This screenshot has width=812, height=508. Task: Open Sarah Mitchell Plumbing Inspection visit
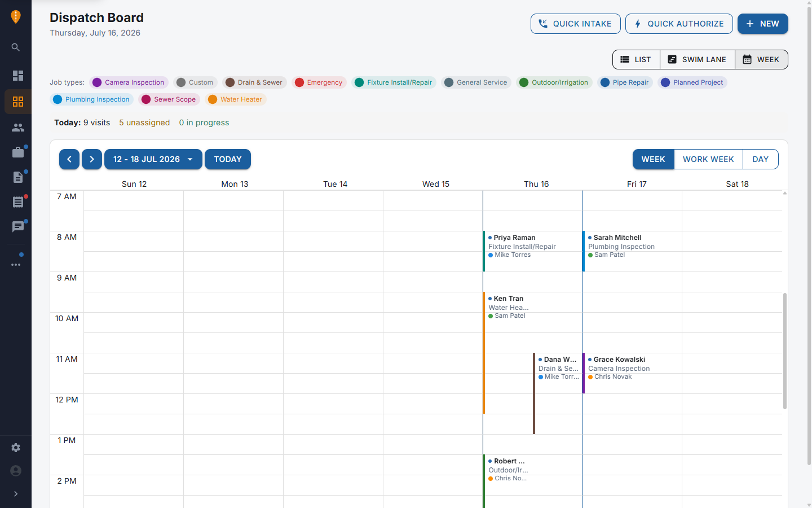point(632,251)
